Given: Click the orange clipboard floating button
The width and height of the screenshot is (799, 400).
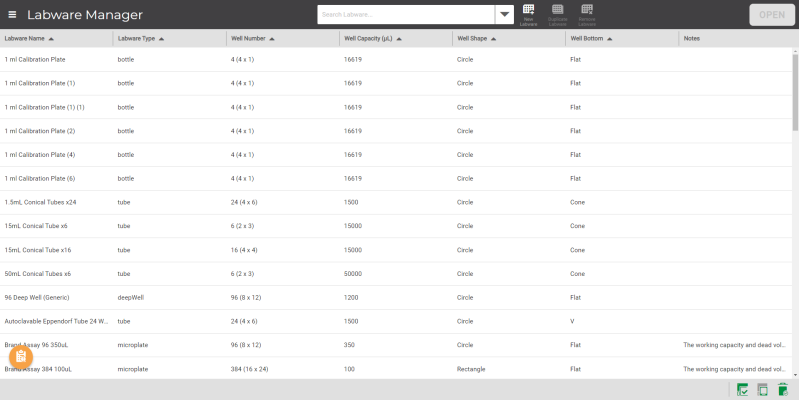Looking at the screenshot, I should (21, 357).
